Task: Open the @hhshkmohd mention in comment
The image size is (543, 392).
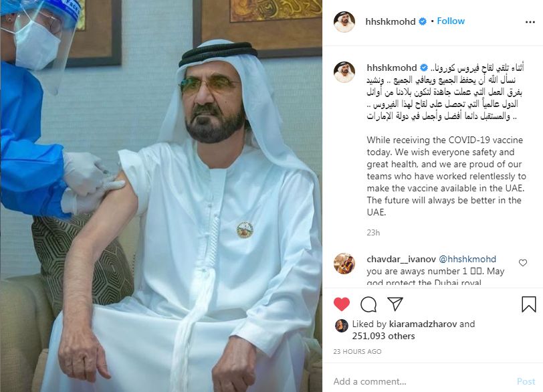Action: (x=467, y=259)
